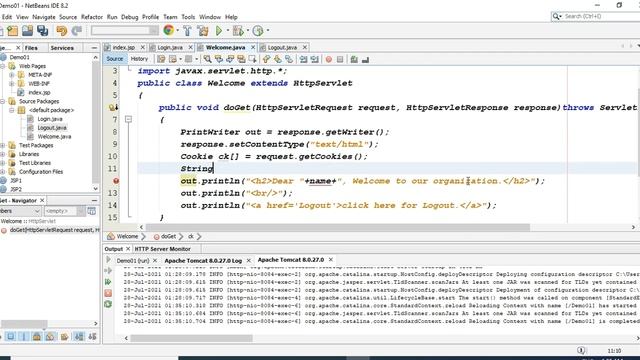The image size is (640, 360).
Task: Refresh server status with green circular icon
Action: [x=108, y=304]
